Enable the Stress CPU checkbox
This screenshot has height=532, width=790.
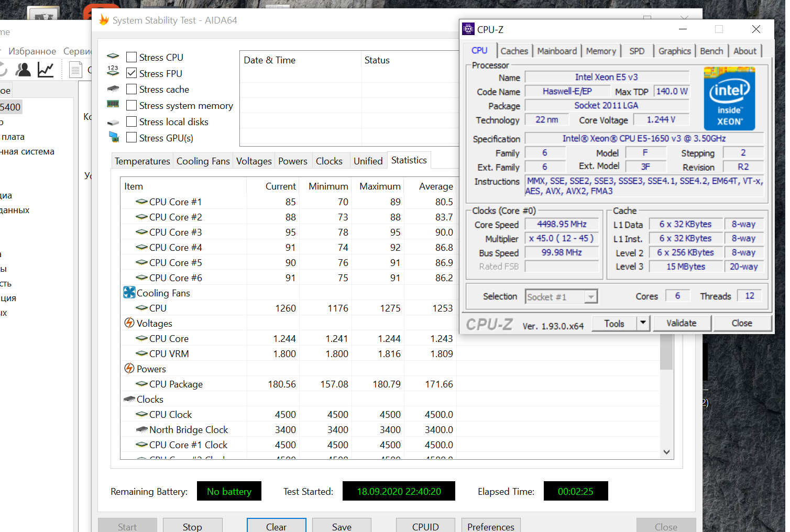pos(131,57)
